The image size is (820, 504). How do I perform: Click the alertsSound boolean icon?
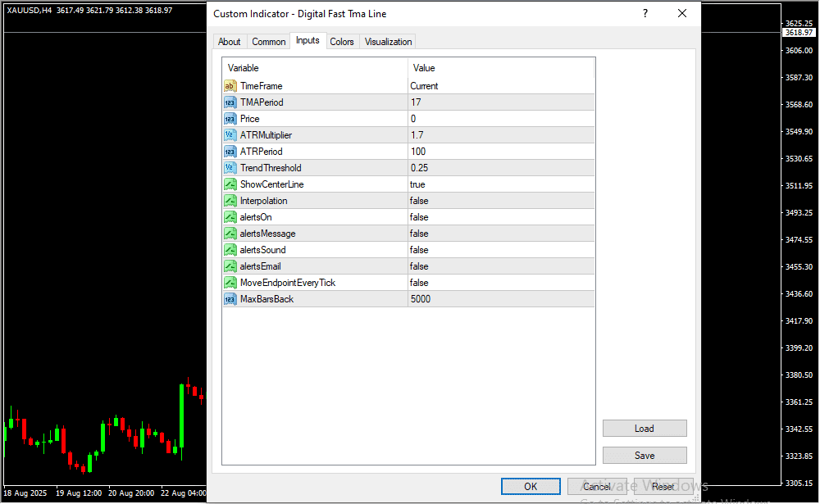click(x=230, y=250)
